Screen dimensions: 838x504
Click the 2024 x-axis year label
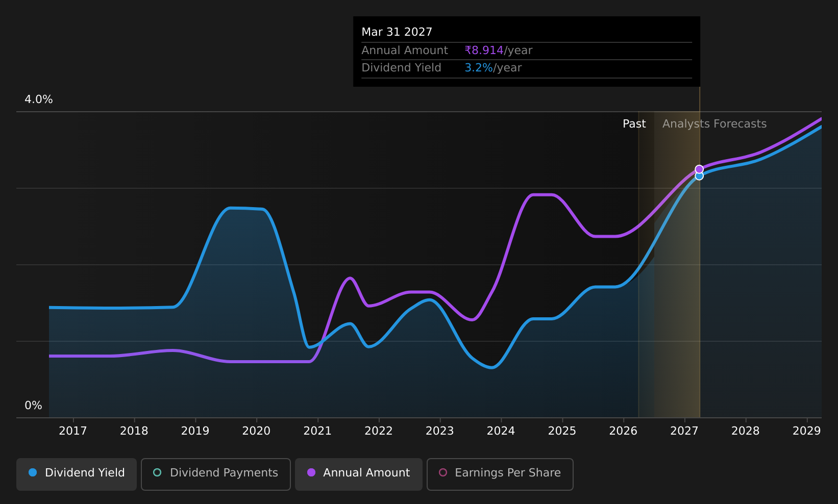click(x=501, y=431)
